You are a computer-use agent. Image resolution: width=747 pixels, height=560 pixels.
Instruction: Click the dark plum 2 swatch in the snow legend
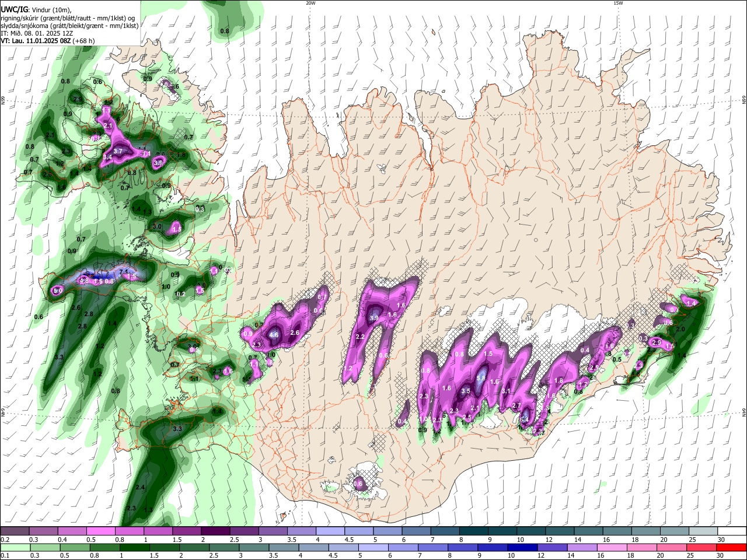coord(215,531)
